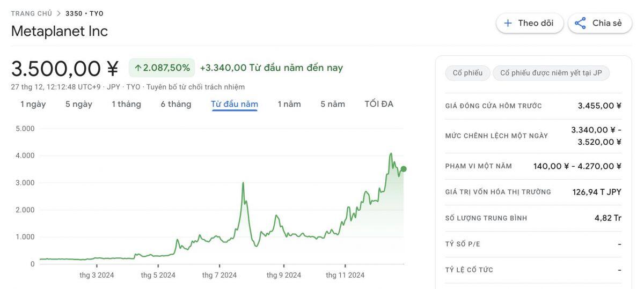Click the thg 3 2024 axis label
The width and height of the screenshot is (644, 289).
(97, 275)
